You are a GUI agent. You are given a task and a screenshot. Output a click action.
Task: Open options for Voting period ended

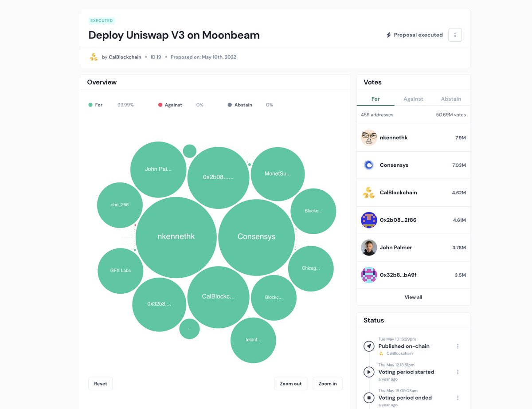[x=458, y=397]
